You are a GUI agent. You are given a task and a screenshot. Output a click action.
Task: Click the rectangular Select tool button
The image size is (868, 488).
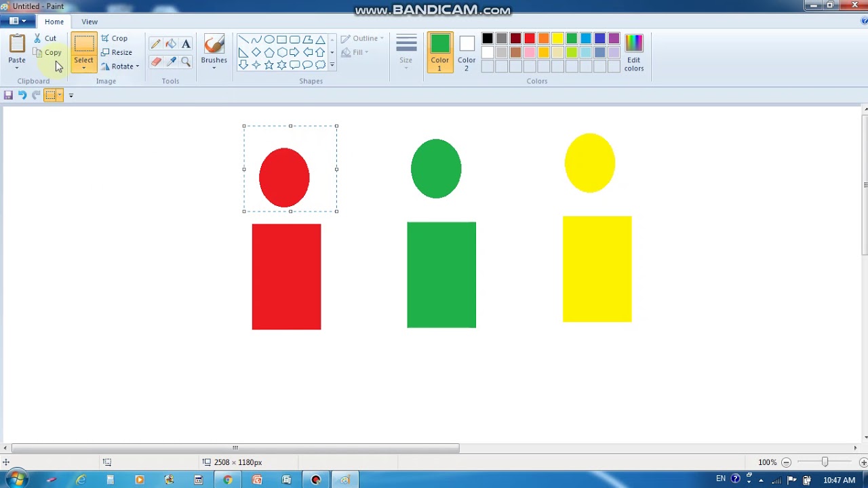coord(84,44)
